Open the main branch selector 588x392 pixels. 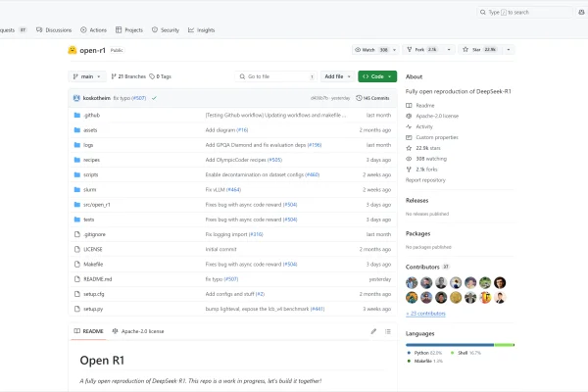pyautogui.click(x=87, y=76)
